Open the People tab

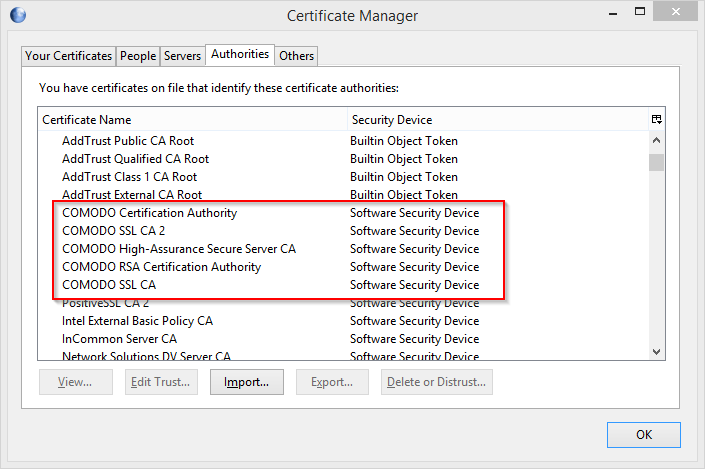[x=138, y=56]
